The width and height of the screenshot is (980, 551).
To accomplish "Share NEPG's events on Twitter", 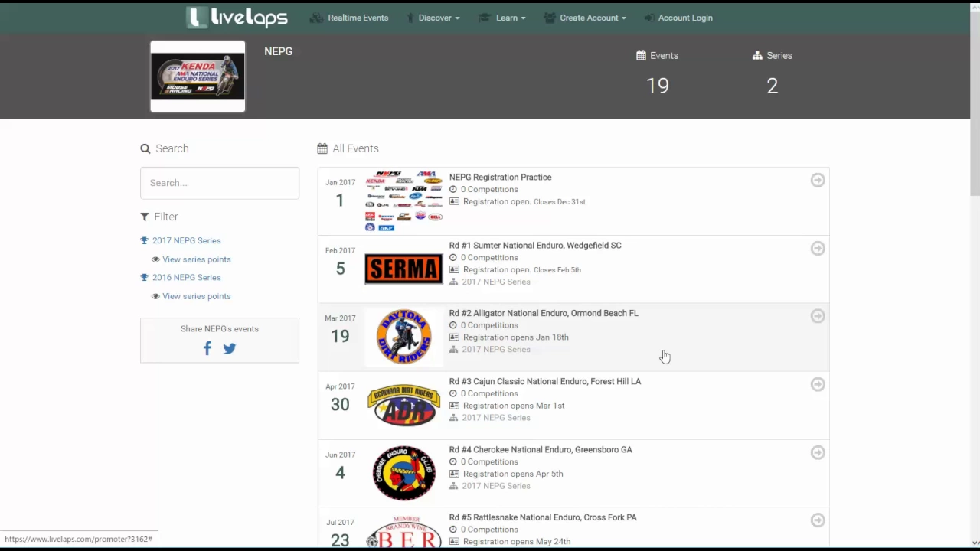I will [230, 348].
